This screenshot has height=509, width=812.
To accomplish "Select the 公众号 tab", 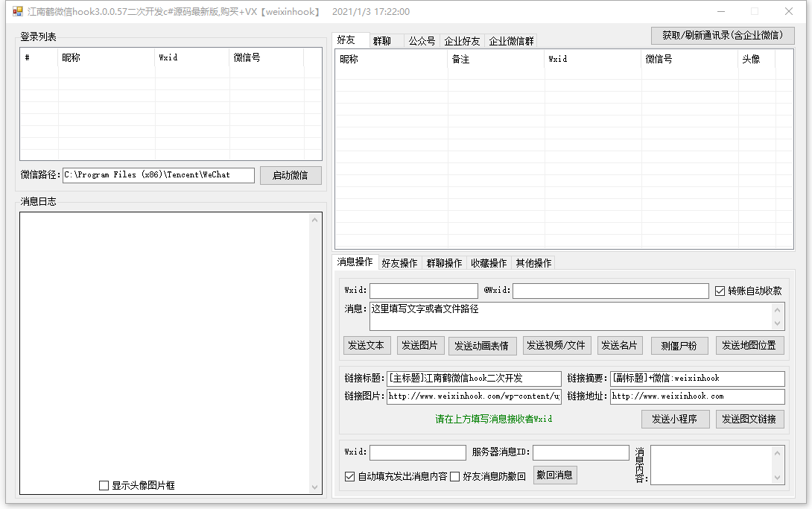I will [x=422, y=41].
